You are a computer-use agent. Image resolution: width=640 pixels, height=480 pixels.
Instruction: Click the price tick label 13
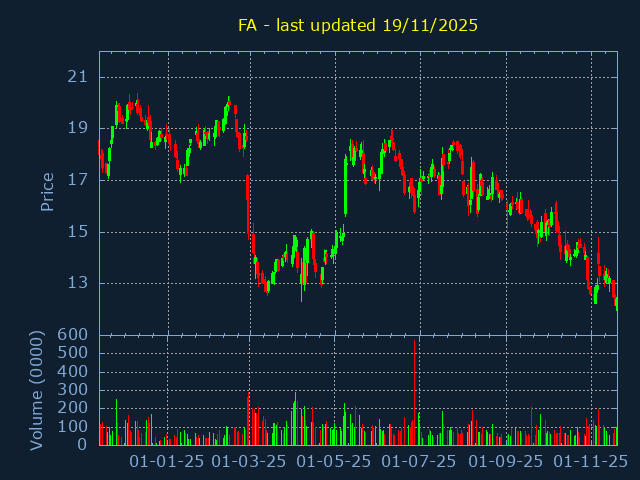tap(80, 283)
